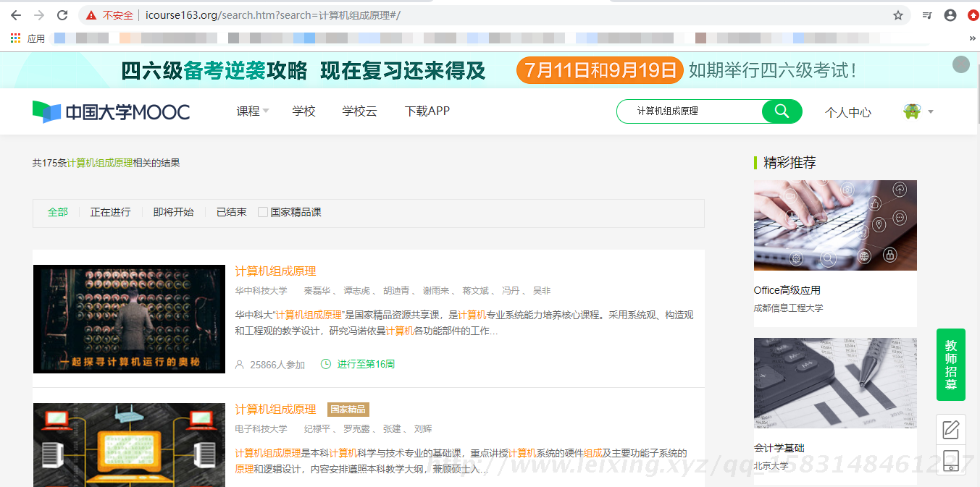Go back with the browser back arrow
980x487 pixels.
click(x=15, y=15)
